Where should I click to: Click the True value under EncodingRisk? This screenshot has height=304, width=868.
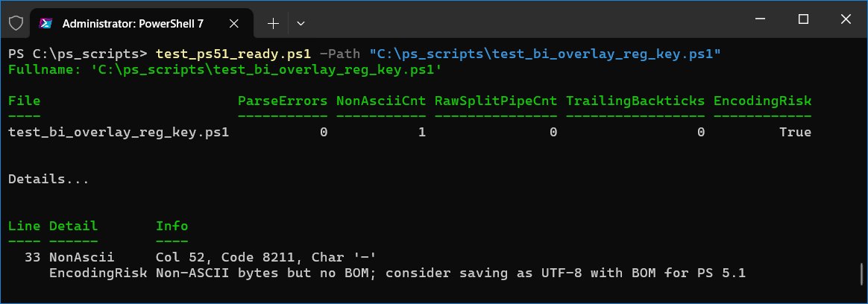pyautogui.click(x=795, y=132)
